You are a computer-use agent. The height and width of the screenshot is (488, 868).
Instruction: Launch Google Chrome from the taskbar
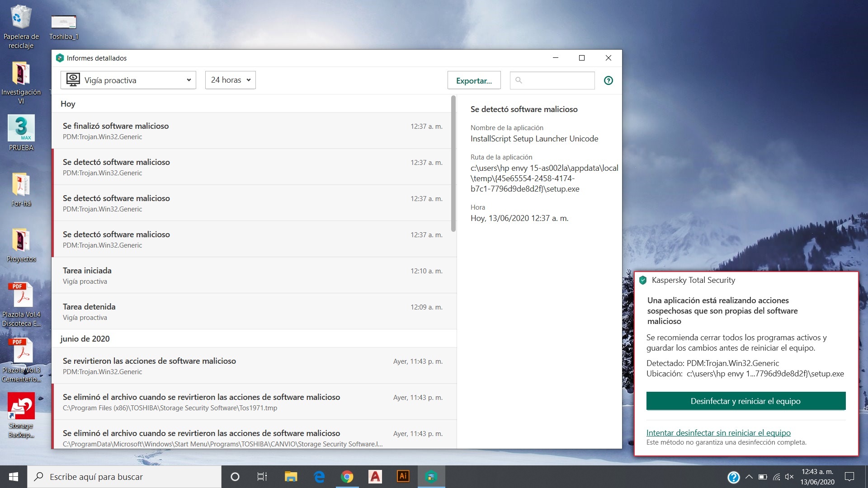click(x=347, y=477)
